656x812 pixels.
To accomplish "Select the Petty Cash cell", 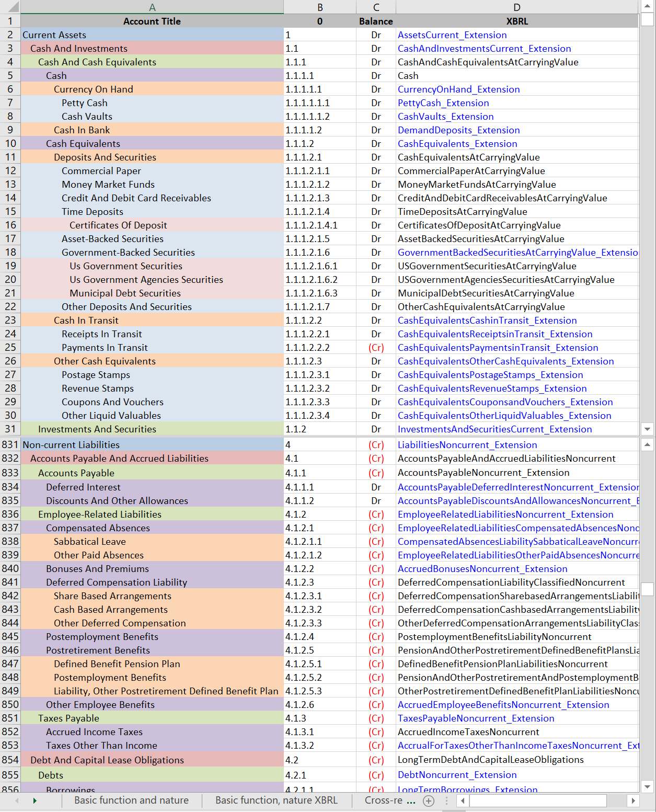I will (152, 102).
